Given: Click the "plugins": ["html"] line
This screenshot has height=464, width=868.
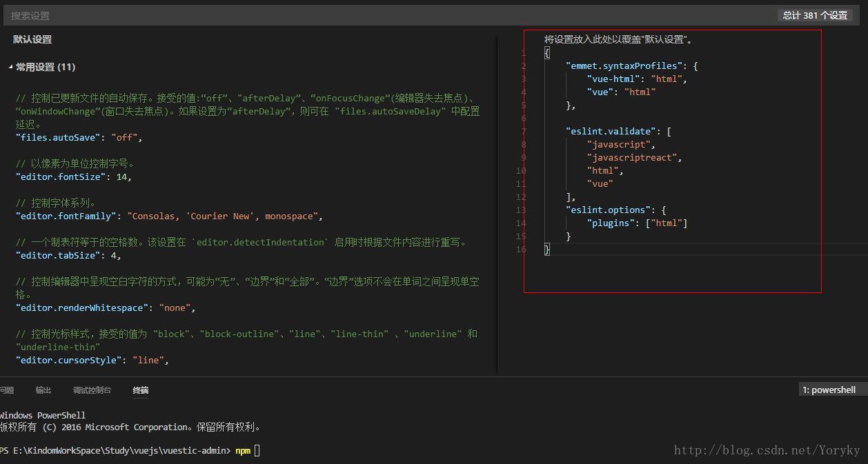Looking at the screenshot, I should [x=638, y=223].
